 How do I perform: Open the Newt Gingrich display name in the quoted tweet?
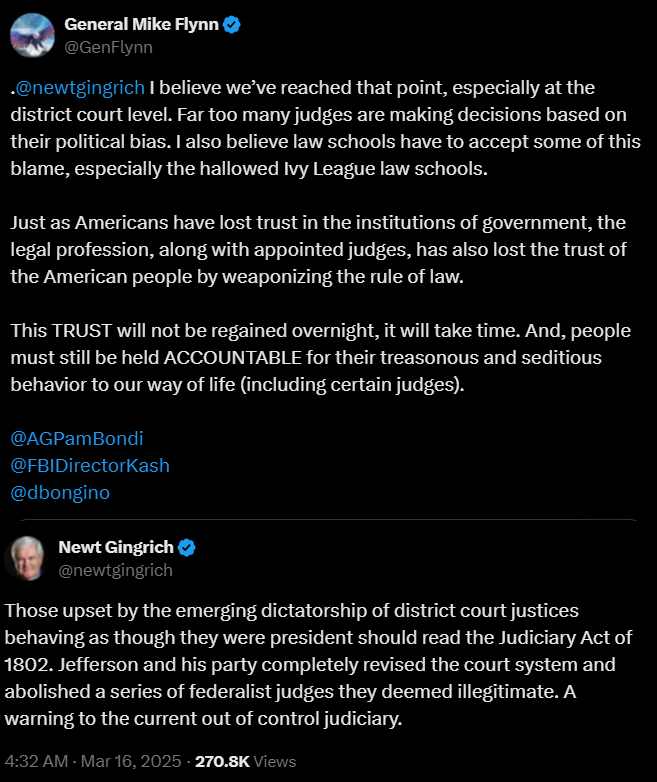coord(116,548)
